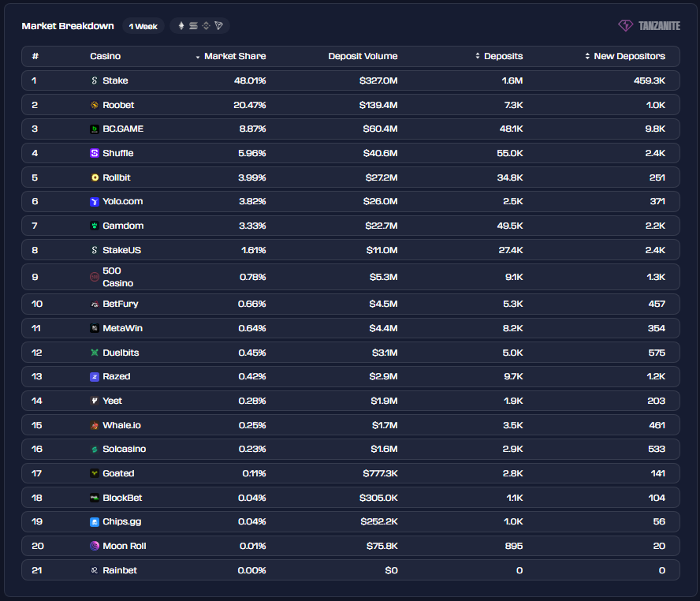
Task: Click the Roobet casino logo icon
Action: pos(95,105)
